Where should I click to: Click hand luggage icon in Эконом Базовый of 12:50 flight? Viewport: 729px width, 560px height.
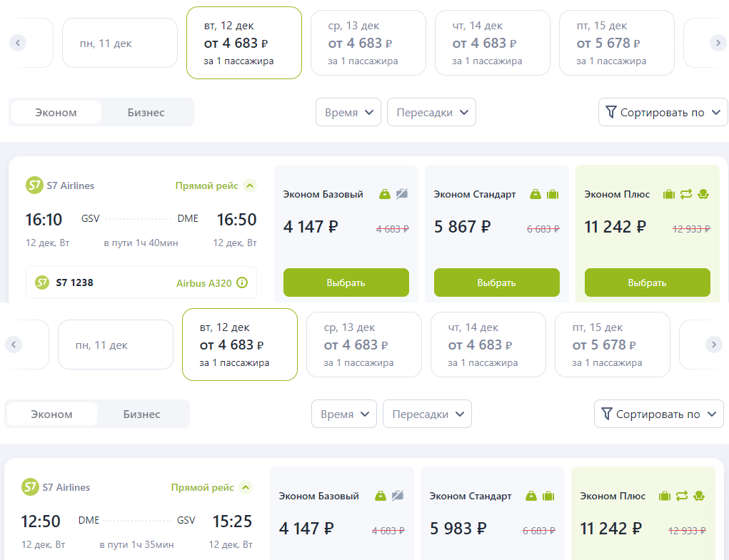point(381,496)
